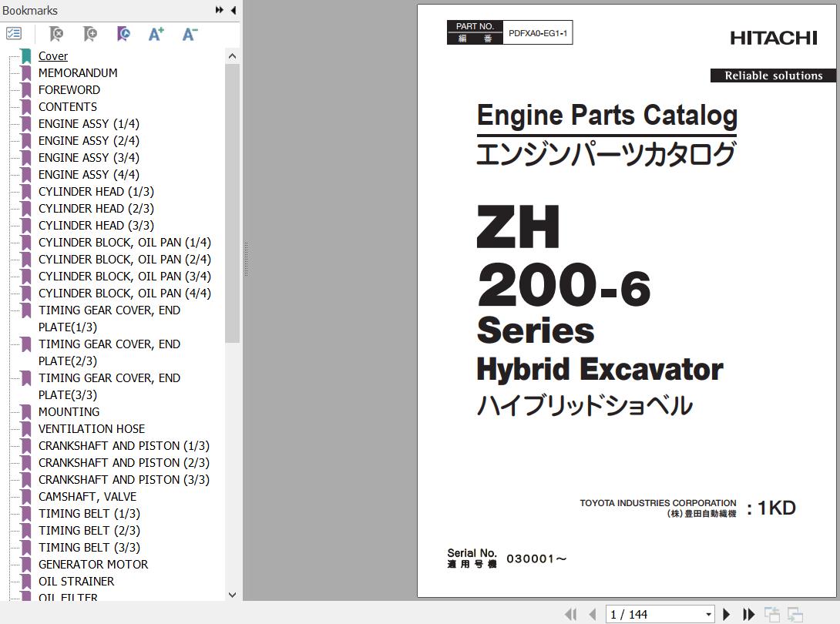This screenshot has height=624, width=840.
Task: Open the CAMSHAFT, VALVE bookmark
Action: (87, 497)
